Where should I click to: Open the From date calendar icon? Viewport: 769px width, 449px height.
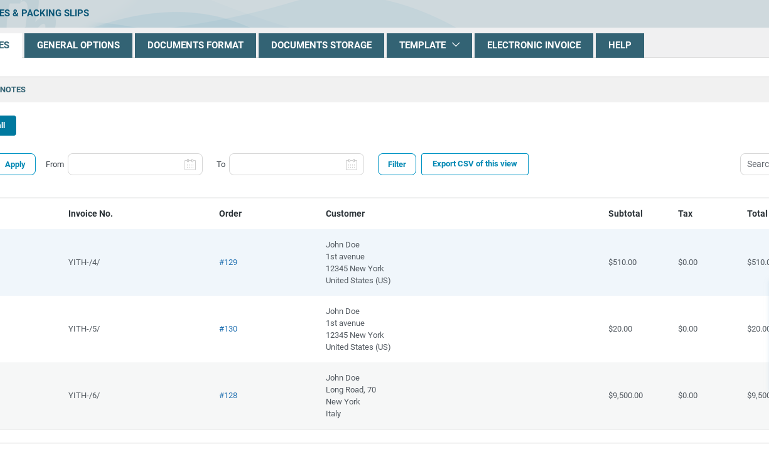pyautogui.click(x=190, y=165)
